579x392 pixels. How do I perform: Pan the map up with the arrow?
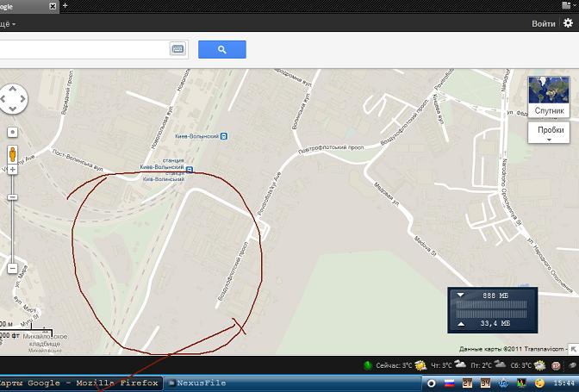coord(13,89)
